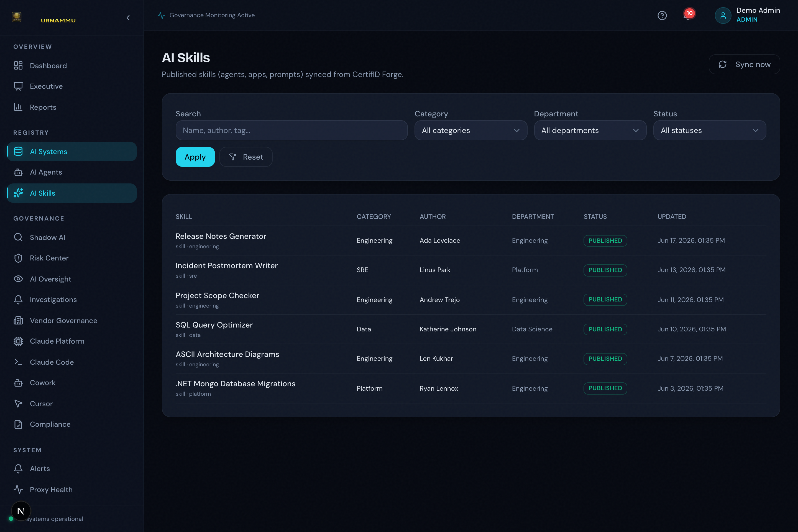The width and height of the screenshot is (798, 532).
Task: Open the All categories dropdown
Action: point(470,130)
